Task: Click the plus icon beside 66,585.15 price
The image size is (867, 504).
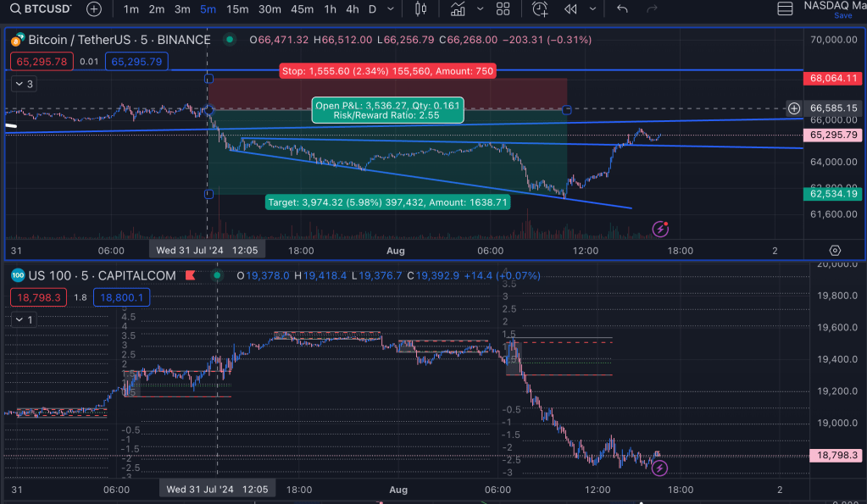Action: tap(794, 108)
